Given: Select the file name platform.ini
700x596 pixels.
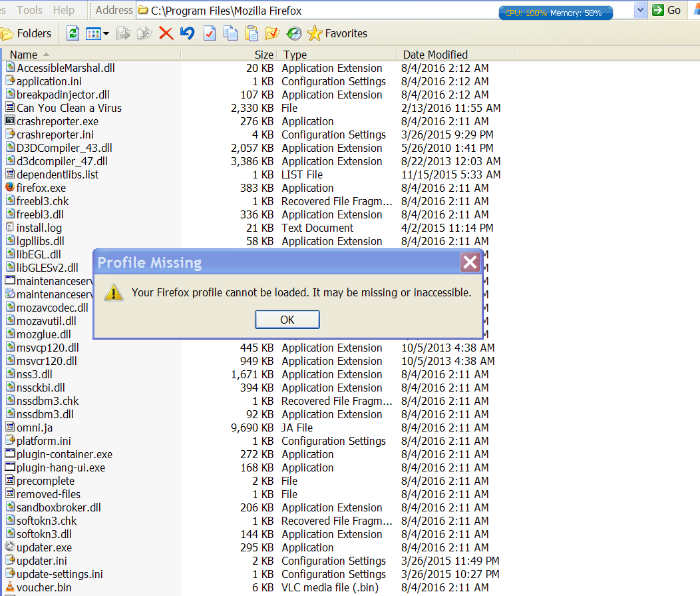Looking at the screenshot, I should 44,441.
